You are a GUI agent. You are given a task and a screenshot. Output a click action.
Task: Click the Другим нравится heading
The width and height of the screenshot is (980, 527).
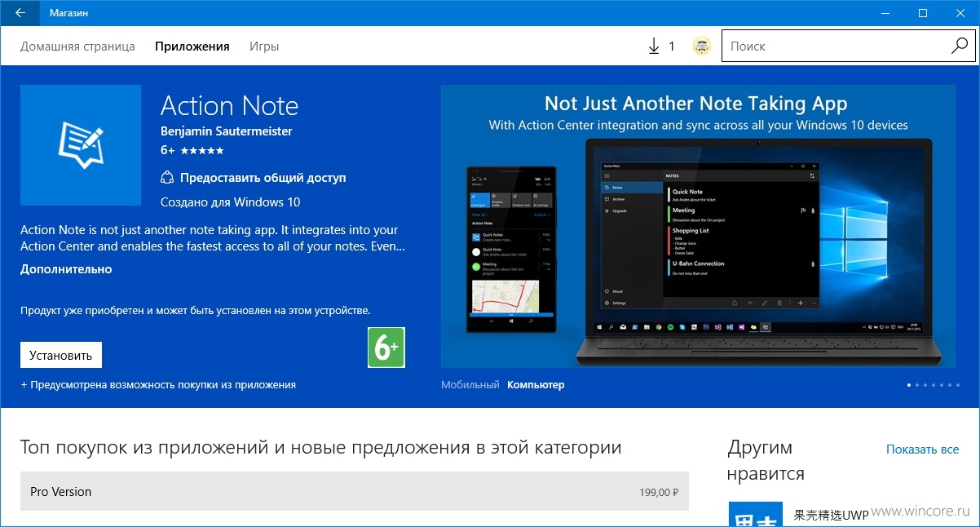pyautogui.click(x=766, y=461)
